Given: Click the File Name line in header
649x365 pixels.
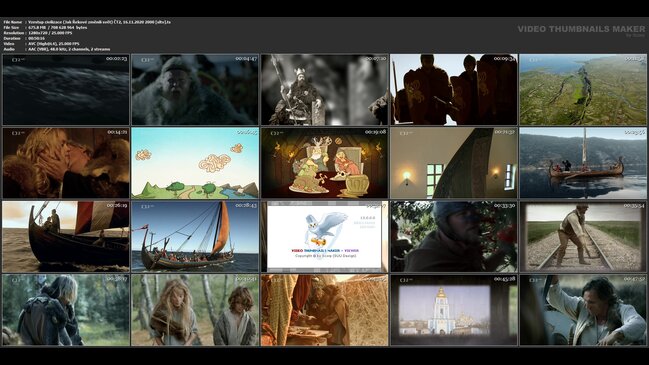Looking at the screenshot, I should [x=87, y=22].
